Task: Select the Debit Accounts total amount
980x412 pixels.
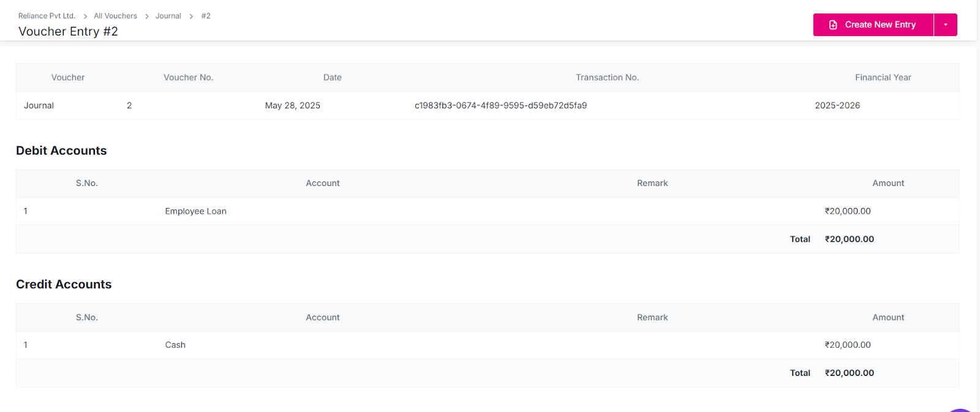Action: pyautogui.click(x=850, y=239)
